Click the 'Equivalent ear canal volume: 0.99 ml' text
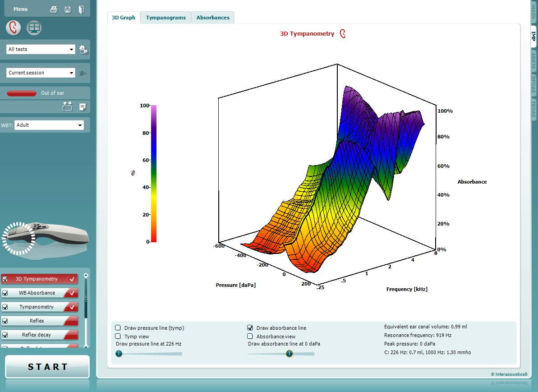Viewport: 538px width, 392px height. click(425, 327)
